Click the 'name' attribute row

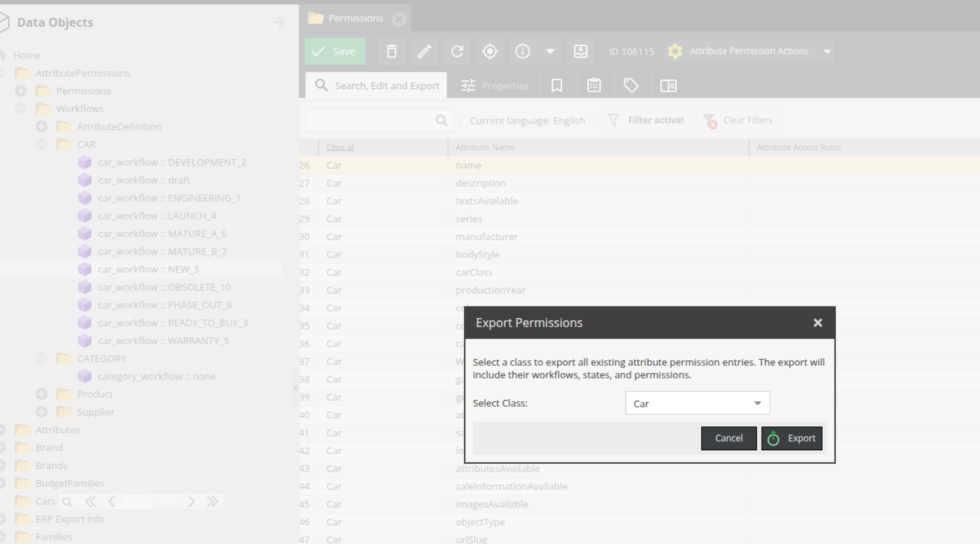640,165
